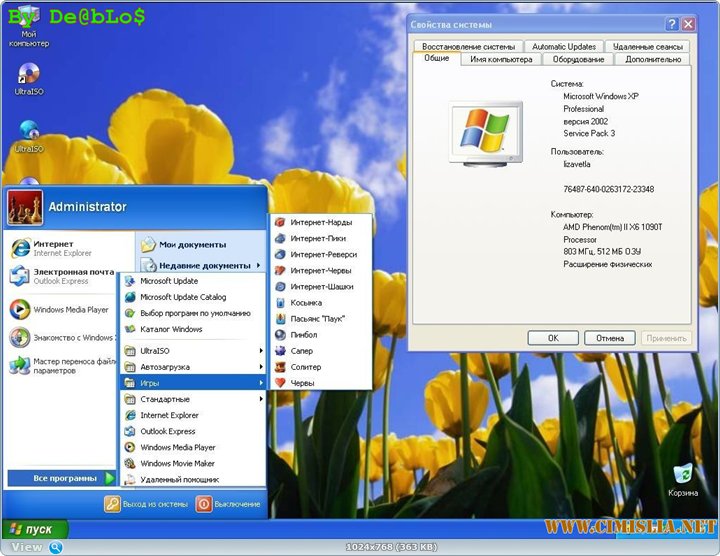Screen dimensions: 720x556
Task: Select Windows Movie Maker menu entry
Action: (177, 463)
